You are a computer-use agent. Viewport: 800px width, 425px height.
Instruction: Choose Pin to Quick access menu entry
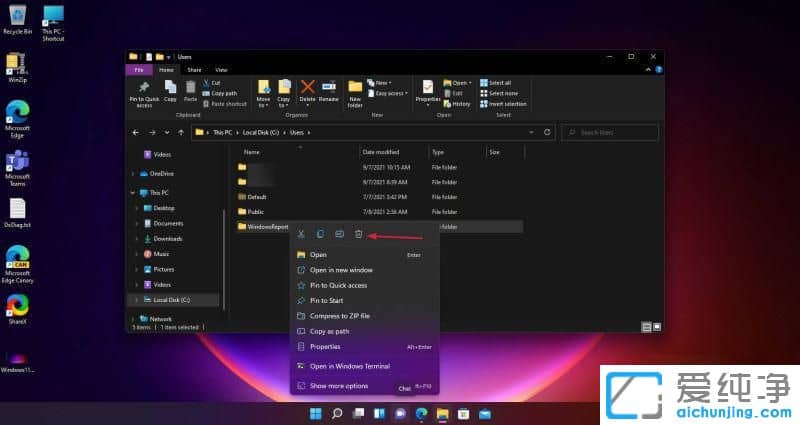pyautogui.click(x=364, y=285)
